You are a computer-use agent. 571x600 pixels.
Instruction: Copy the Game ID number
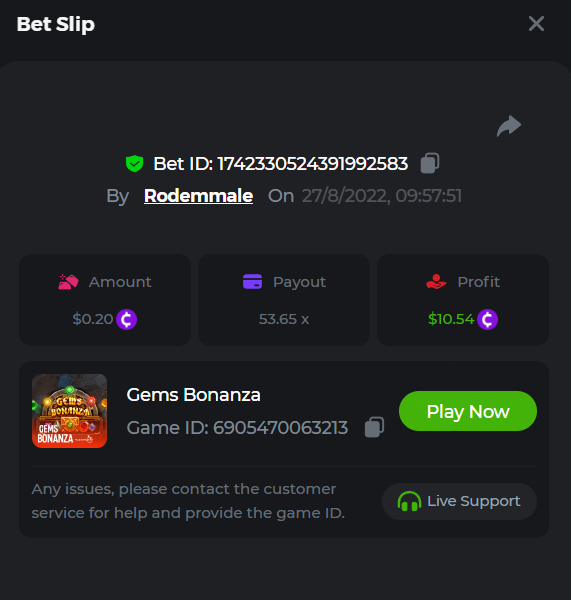pos(374,427)
